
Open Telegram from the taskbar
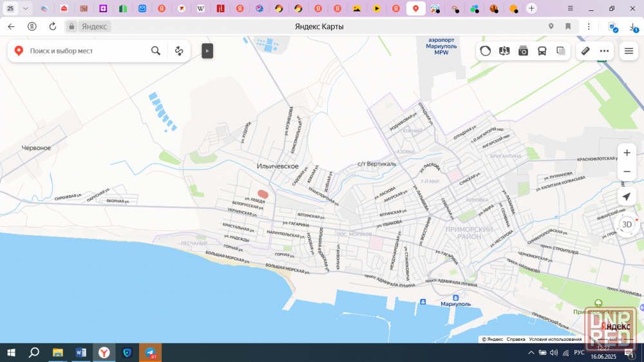coord(150,352)
